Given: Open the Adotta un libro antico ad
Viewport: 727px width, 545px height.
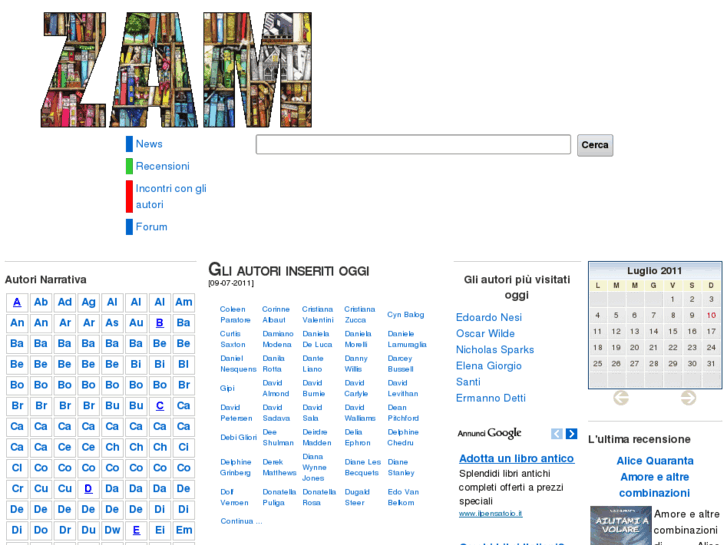Looking at the screenshot, I should [x=517, y=458].
